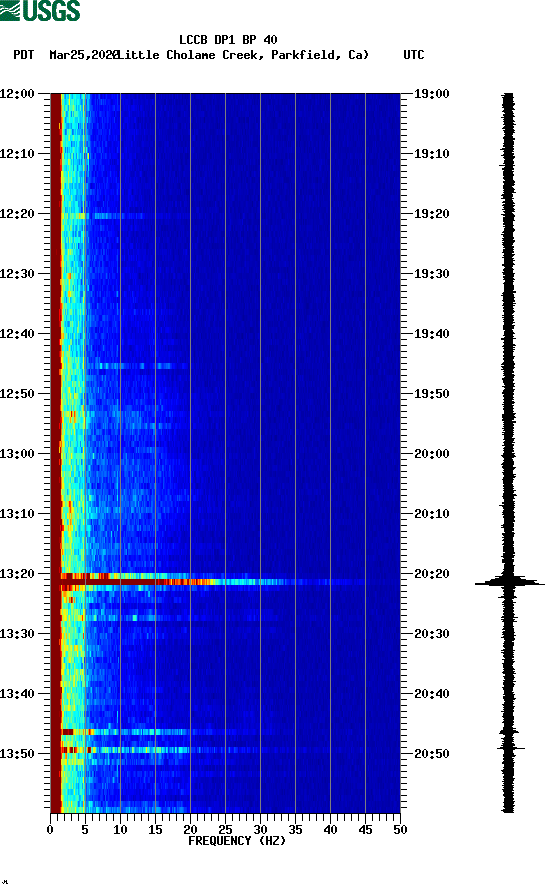This screenshot has height=893, width=552.
Task: Click the "12:30" PDT time label
Action: pyautogui.click(x=17, y=274)
